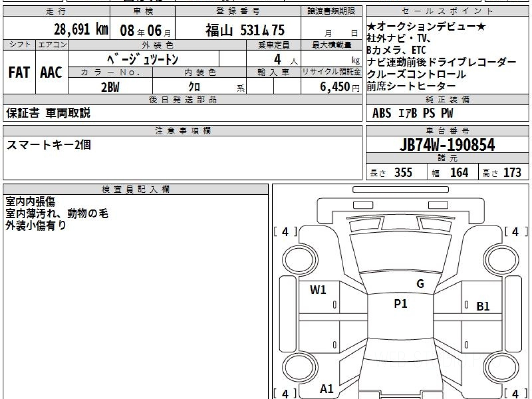The height and width of the screenshot is (399, 532).
Task: Click the 純正装備 header
Action: [448, 100]
